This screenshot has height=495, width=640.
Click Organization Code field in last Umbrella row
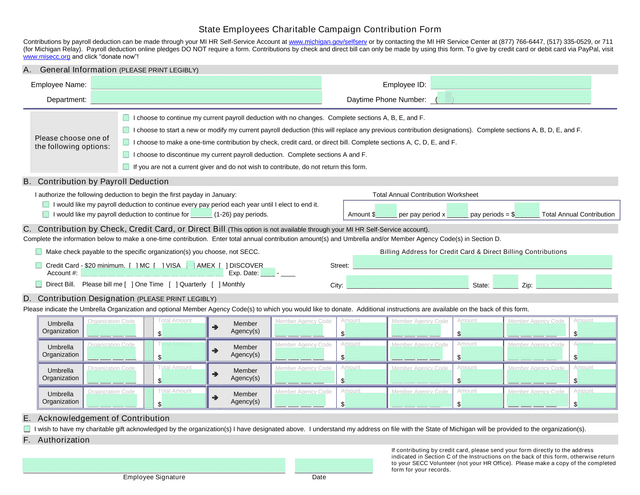pos(111,401)
